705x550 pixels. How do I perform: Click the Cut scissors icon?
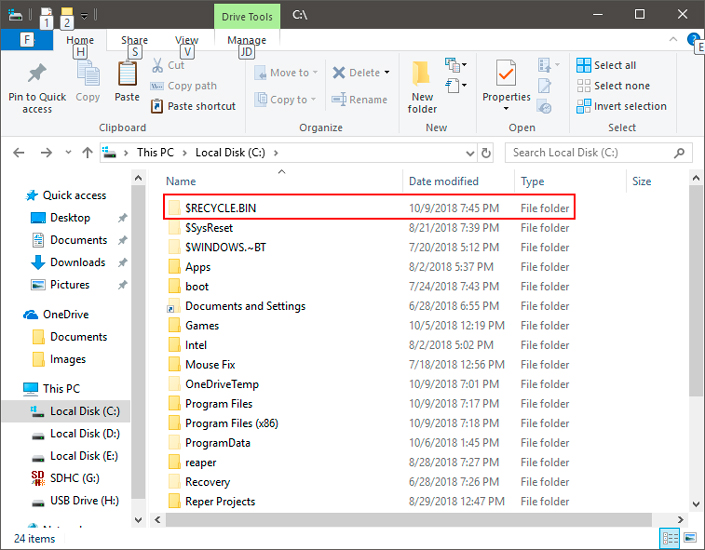point(157,65)
